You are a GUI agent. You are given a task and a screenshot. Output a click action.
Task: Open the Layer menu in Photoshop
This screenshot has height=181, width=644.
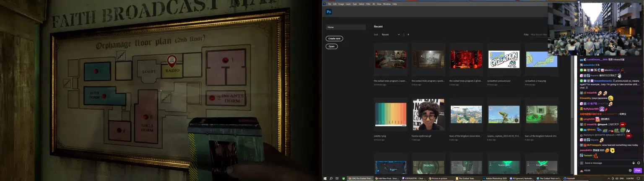click(348, 4)
